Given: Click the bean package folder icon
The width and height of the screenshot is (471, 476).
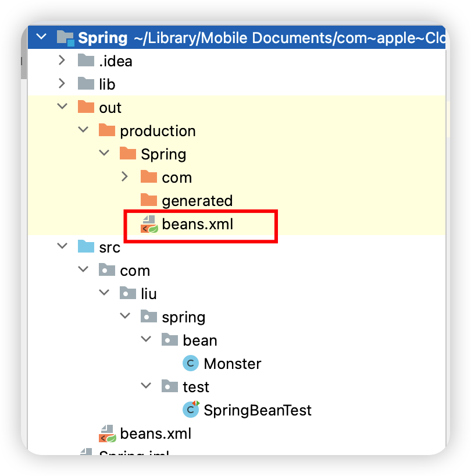Looking at the screenshot, I should click(x=170, y=340).
